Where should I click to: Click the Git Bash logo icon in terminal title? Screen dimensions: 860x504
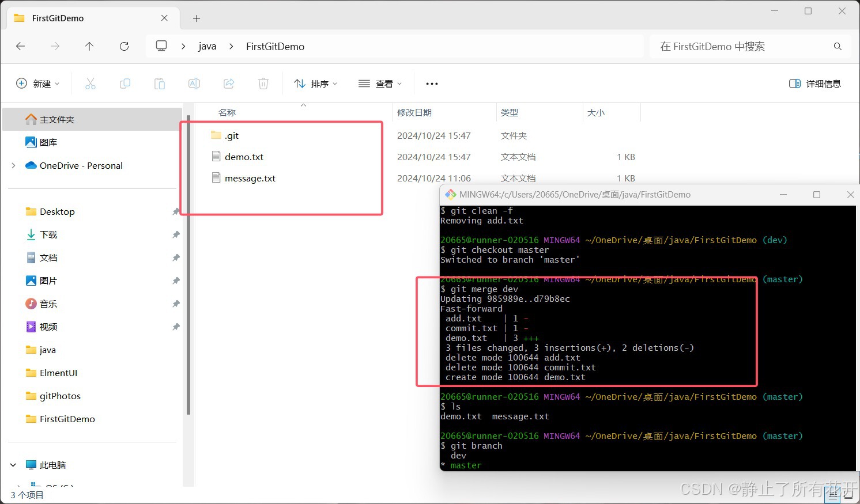pos(450,195)
